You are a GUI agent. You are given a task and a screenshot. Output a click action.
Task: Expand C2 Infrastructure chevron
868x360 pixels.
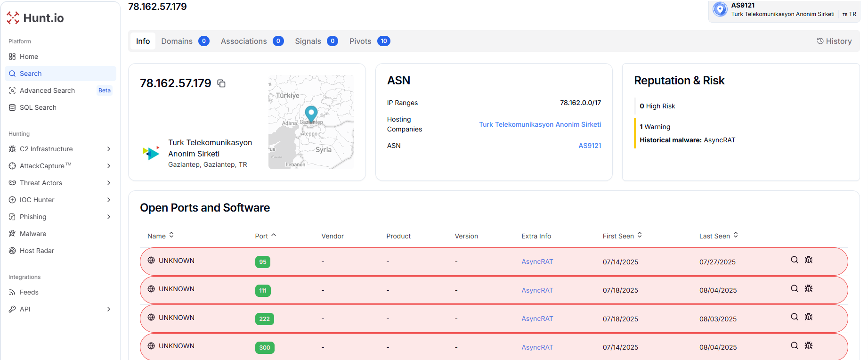(x=109, y=149)
